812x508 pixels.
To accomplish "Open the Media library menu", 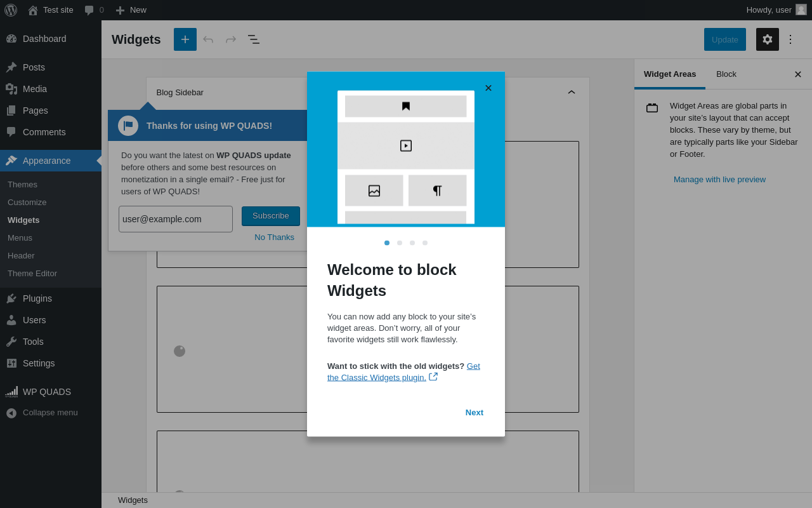I will coord(51,89).
